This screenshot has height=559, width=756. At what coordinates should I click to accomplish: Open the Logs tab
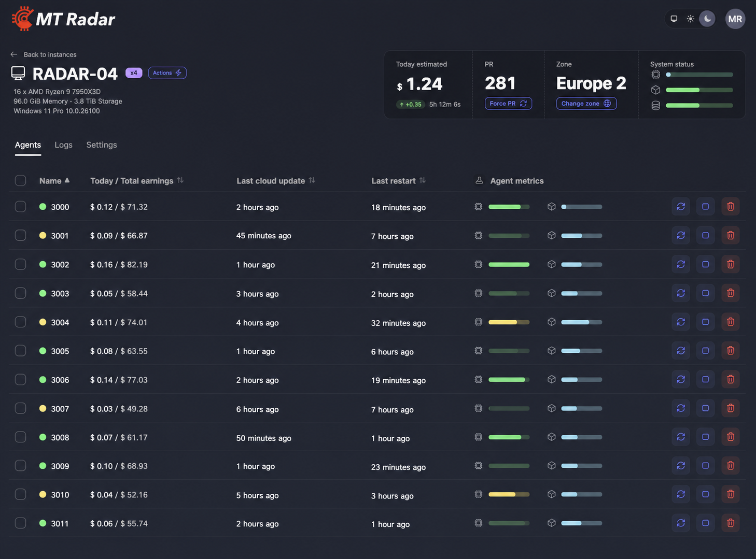click(63, 145)
